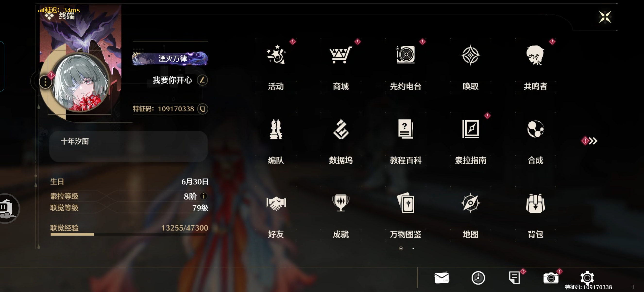Image resolution: width=644 pixels, height=292 pixels.
Task: Open the mail envelope icon
Action: coord(442,278)
